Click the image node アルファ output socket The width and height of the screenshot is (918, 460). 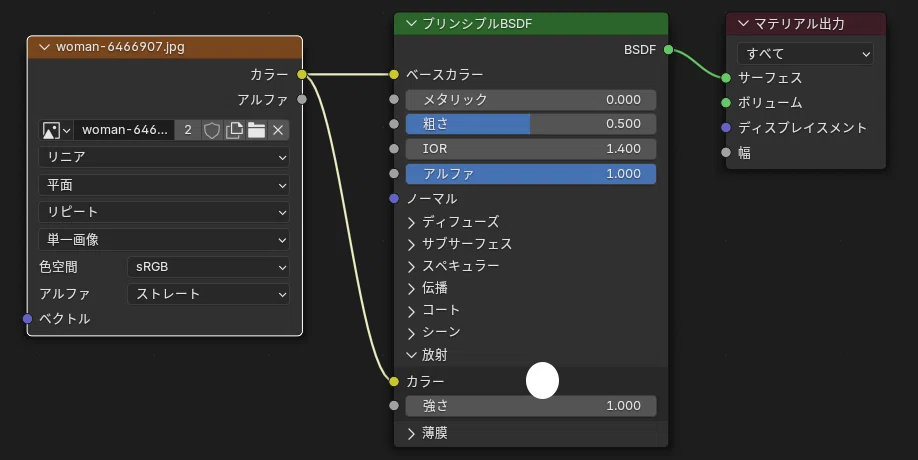302,99
